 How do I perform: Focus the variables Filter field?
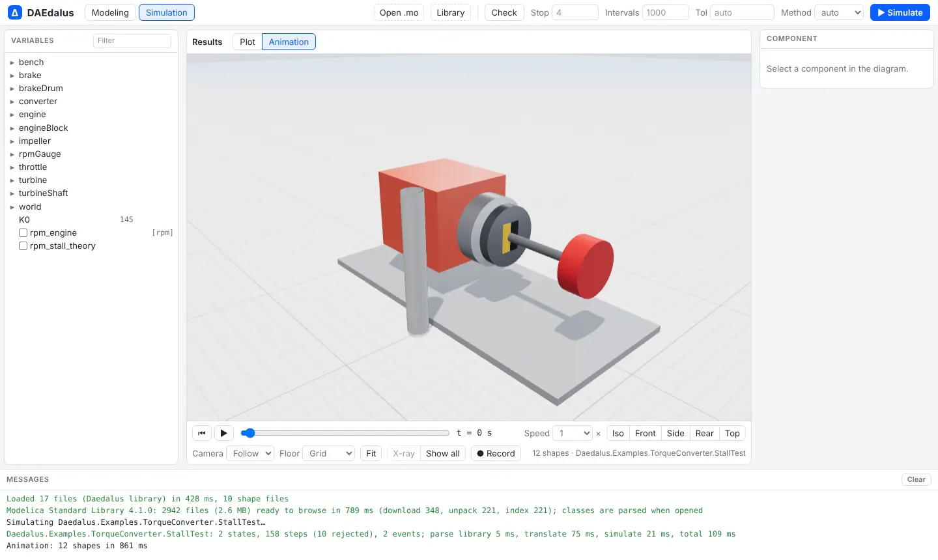(x=132, y=40)
